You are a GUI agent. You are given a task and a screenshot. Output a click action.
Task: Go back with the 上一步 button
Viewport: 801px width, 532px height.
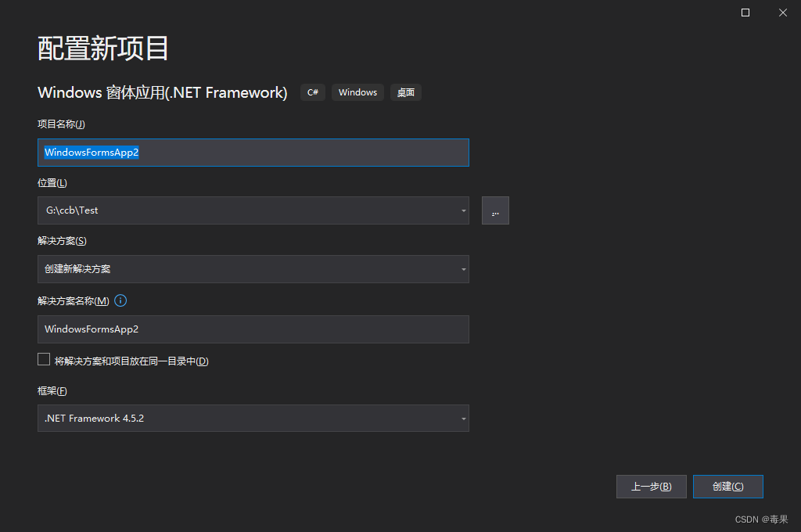pyautogui.click(x=651, y=486)
